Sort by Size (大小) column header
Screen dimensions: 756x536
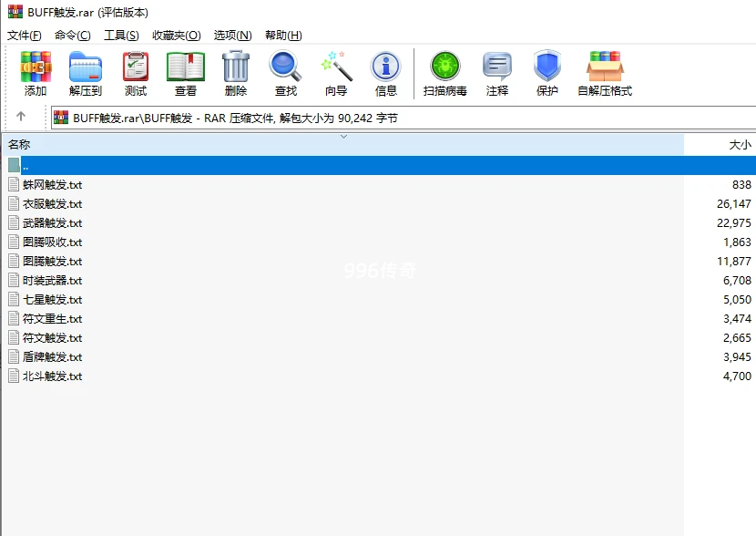click(x=720, y=144)
